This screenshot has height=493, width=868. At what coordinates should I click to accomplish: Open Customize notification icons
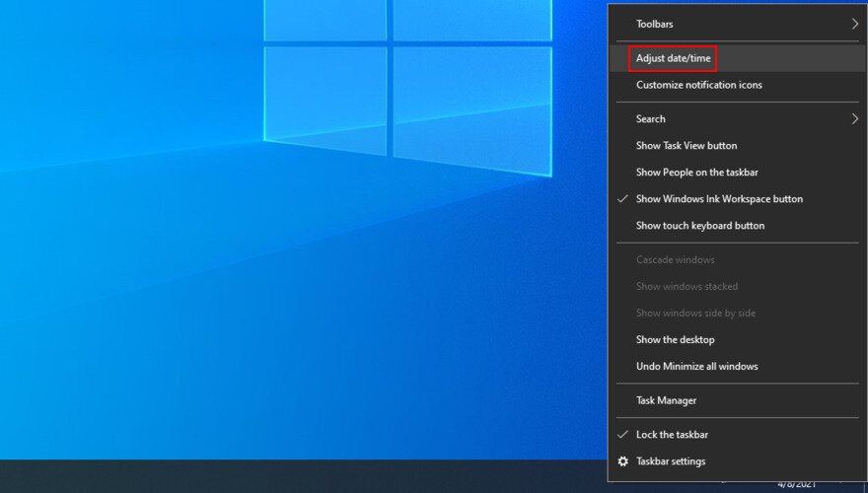[738, 85]
